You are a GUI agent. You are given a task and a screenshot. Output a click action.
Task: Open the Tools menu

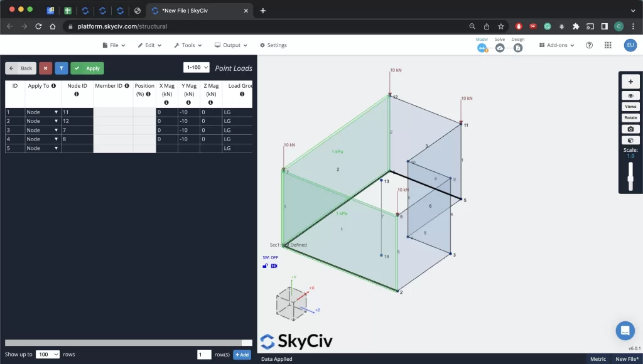coord(188,45)
